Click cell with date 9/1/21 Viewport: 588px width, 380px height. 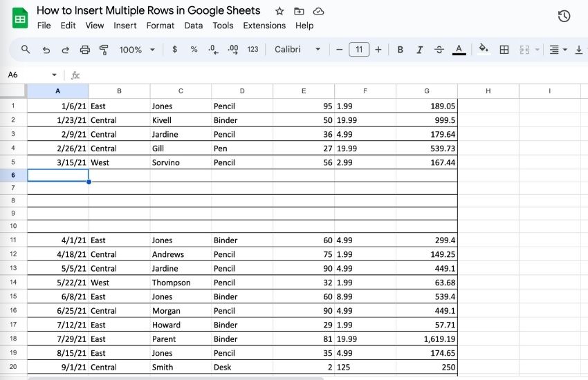pos(57,367)
